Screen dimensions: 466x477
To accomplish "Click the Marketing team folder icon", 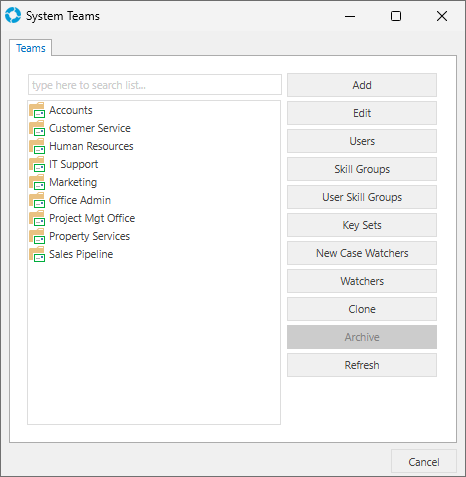I will click(x=37, y=182).
